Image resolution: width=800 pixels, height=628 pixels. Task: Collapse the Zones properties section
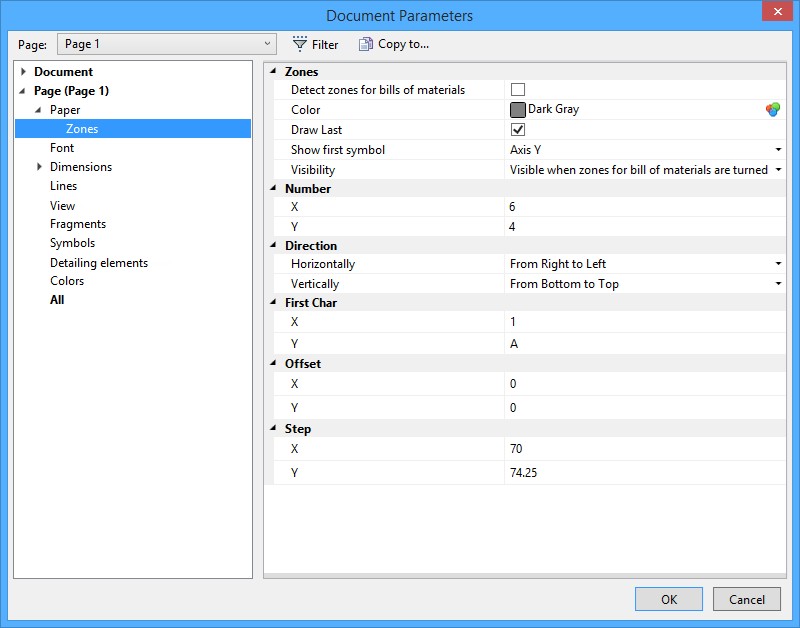click(272, 71)
